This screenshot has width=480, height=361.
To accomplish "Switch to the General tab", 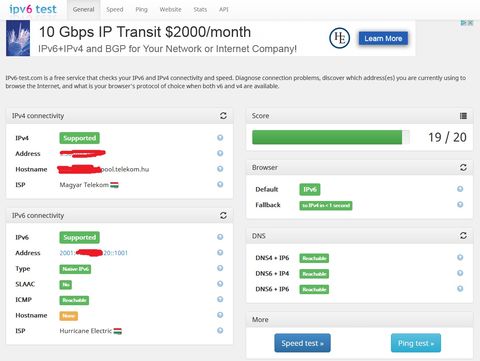I will tap(83, 10).
